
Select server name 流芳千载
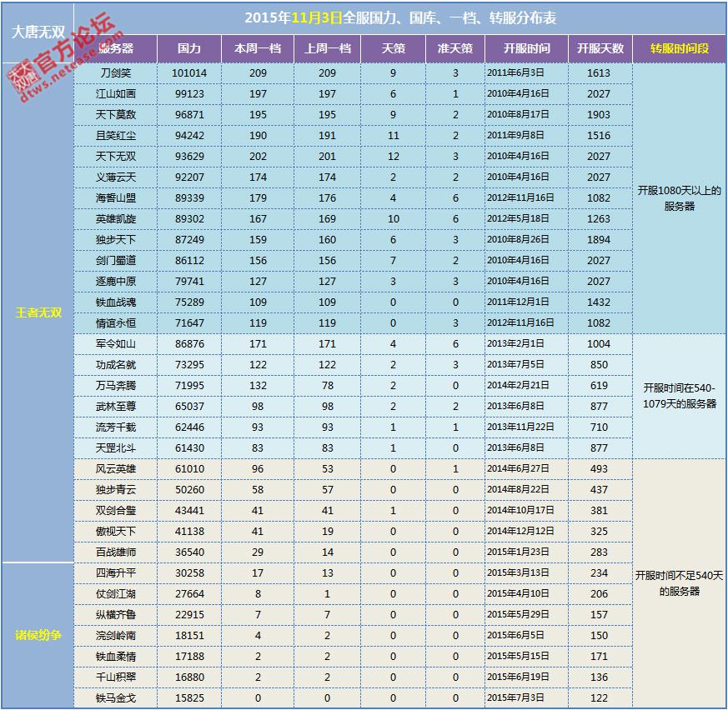116,427
